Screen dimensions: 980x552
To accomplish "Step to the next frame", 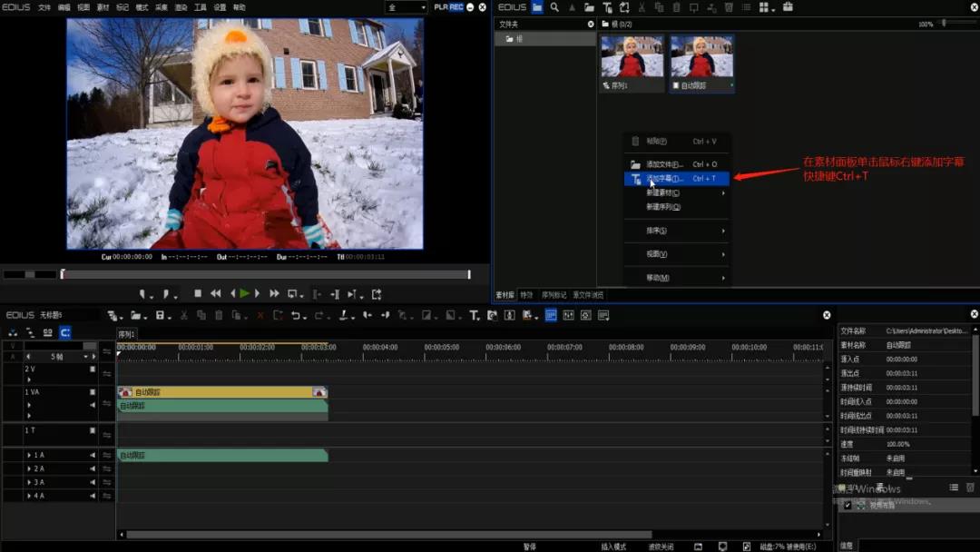I will (257, 293).
